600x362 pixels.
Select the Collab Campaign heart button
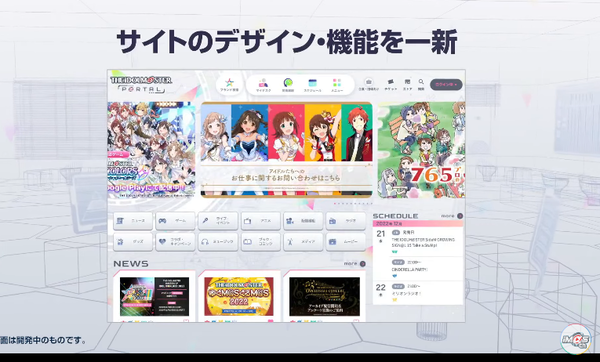tap(175, 242)
